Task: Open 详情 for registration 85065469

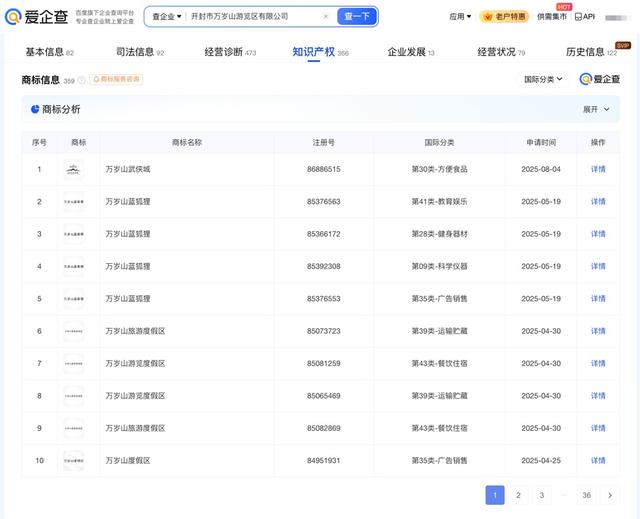Action: pos(598,396)
